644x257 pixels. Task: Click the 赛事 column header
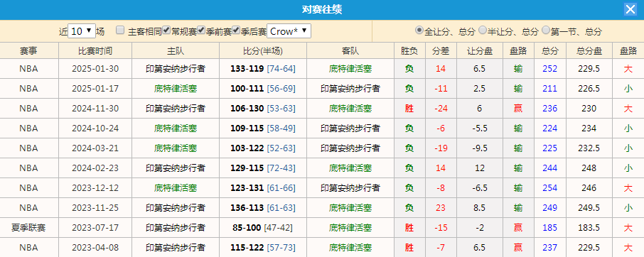pyautogui.click(x=28, y=51)
